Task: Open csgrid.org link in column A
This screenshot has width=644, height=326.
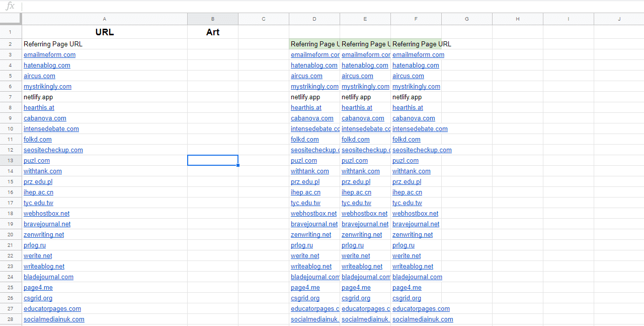Action: [38, 298]
